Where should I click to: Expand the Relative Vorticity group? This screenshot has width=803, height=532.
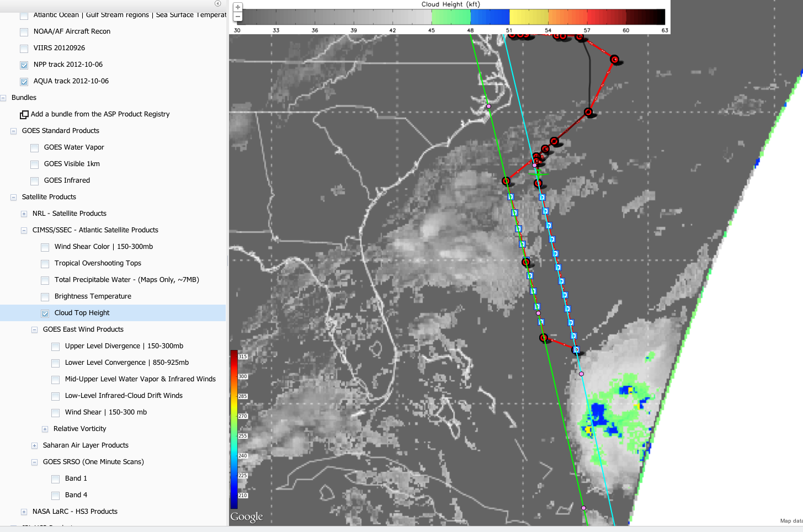[45, 429]
